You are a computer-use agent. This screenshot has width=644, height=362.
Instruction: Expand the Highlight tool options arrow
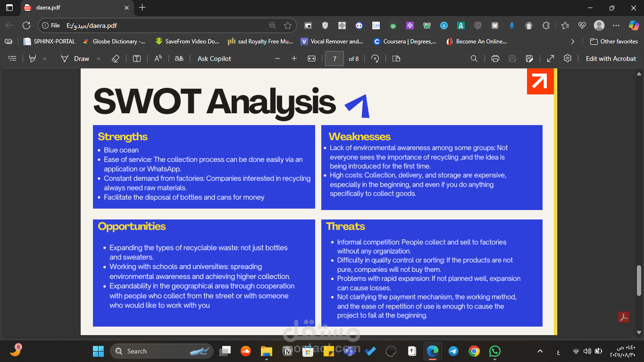[45, 59]
